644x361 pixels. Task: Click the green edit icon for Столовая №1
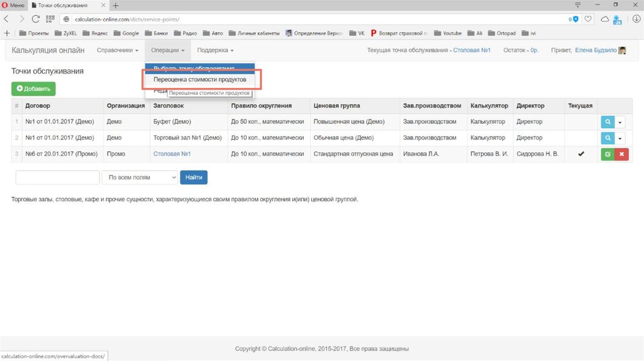tap(608, 154)
